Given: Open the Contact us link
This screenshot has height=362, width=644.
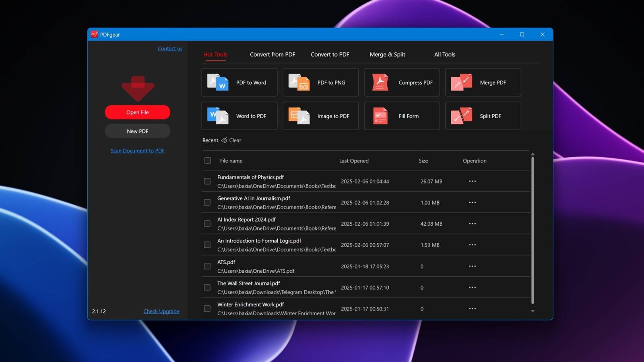Looking at the screenshot, I should coord(170,48).
